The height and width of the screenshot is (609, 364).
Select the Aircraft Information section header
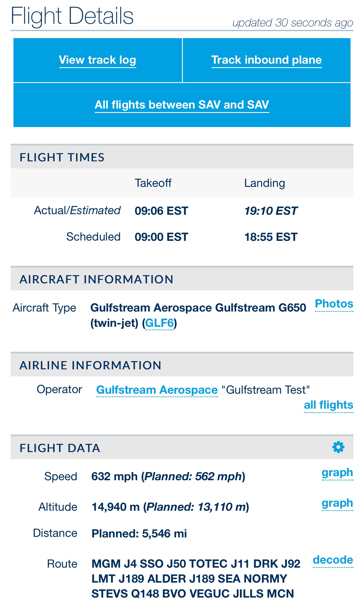pyautogui.click(x=182, y=279)
